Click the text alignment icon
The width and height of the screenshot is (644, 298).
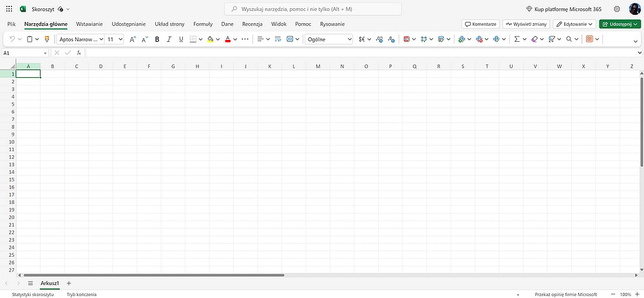260,39
